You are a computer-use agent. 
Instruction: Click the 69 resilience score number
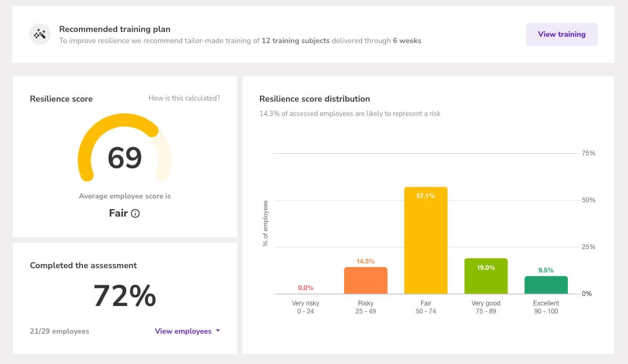[x=125, y=158]
